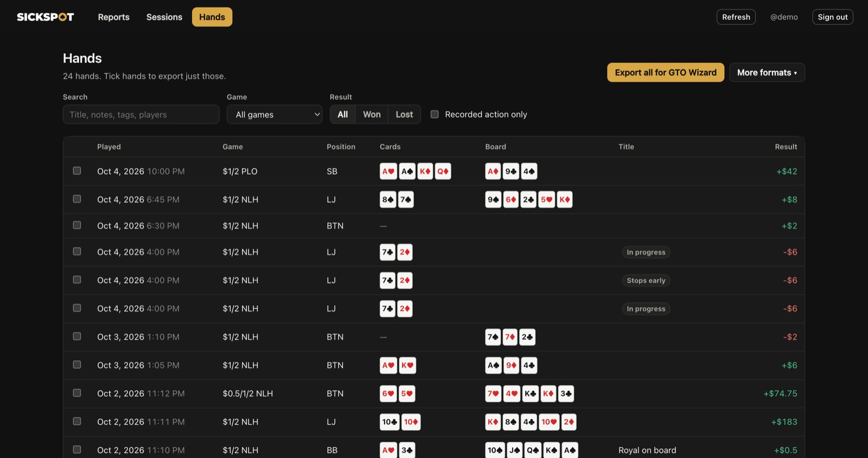Click the Stops early badge
The height and width of the screenshot is (458, 868).
pos(646,281)
